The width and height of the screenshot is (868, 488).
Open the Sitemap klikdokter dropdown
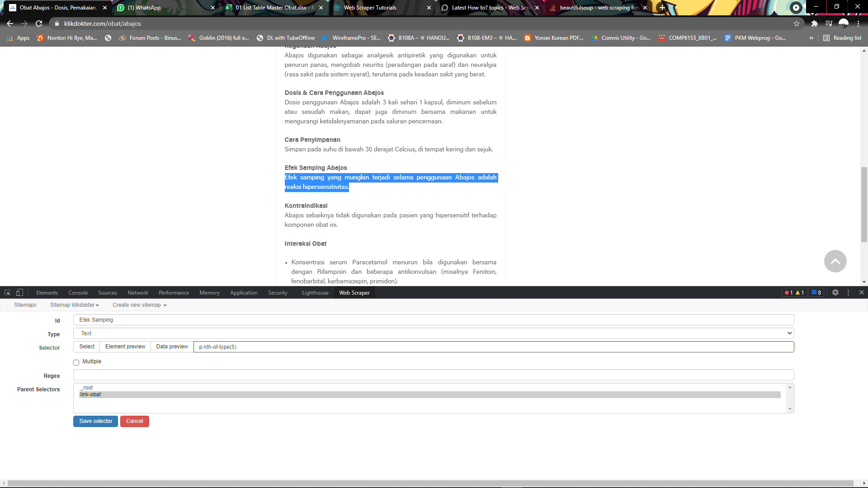[74, 305]
